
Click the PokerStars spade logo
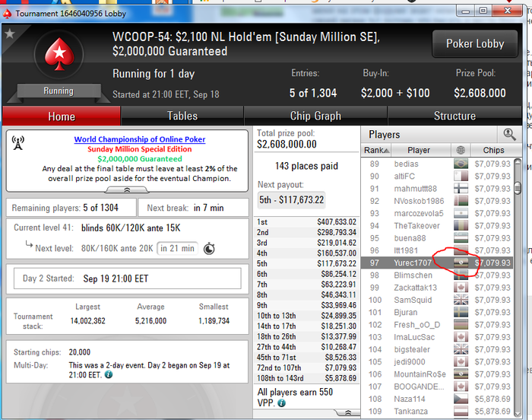coord(59,54)
